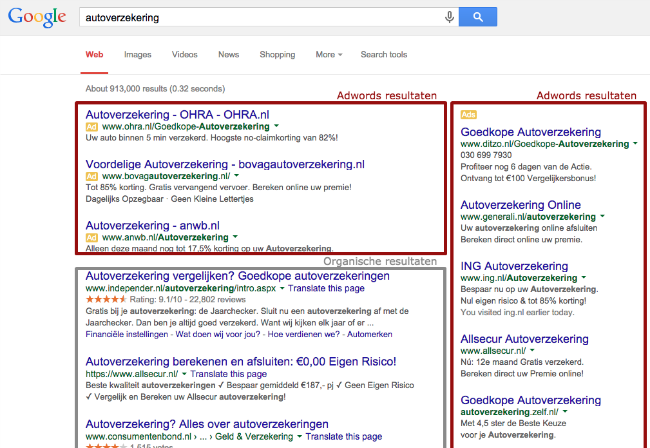This screenshot has height=448, width=650.
Task: Expand the More dropdown menu
Action: click(x=329, y=54)
